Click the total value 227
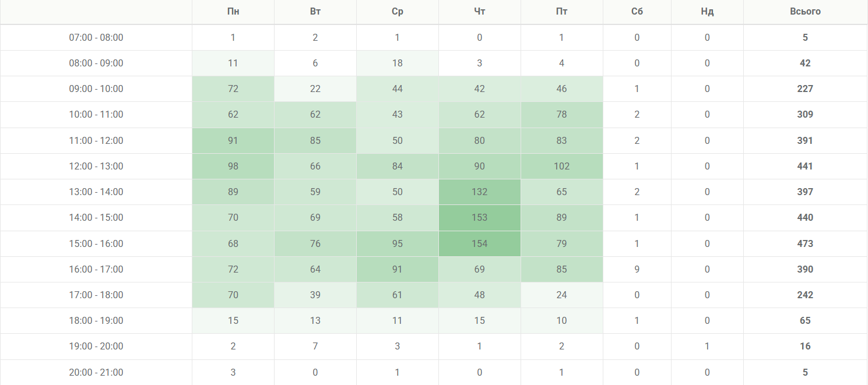The width and height of the screenshot is (868, 385). click(805, 89)
